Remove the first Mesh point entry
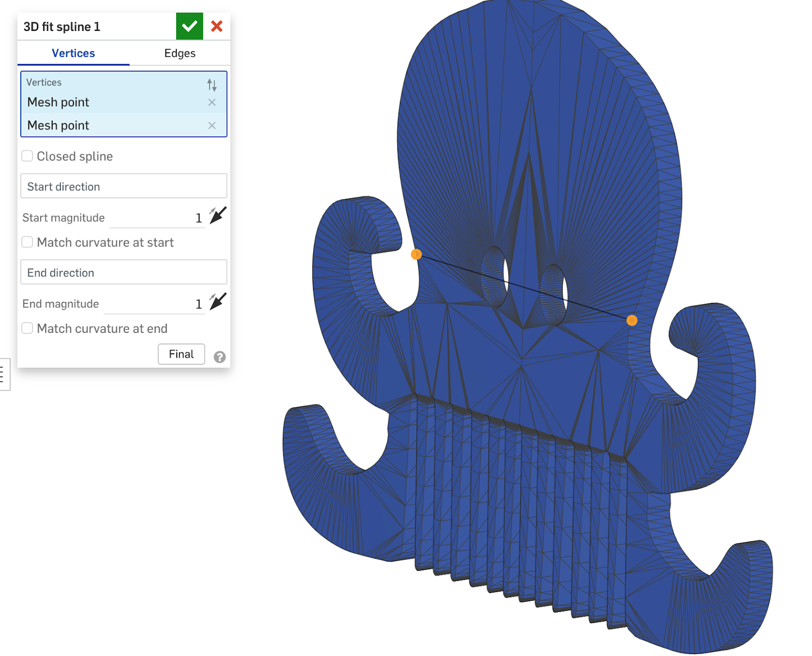Viewport: 812px width, 656px height. coord(212,102)
